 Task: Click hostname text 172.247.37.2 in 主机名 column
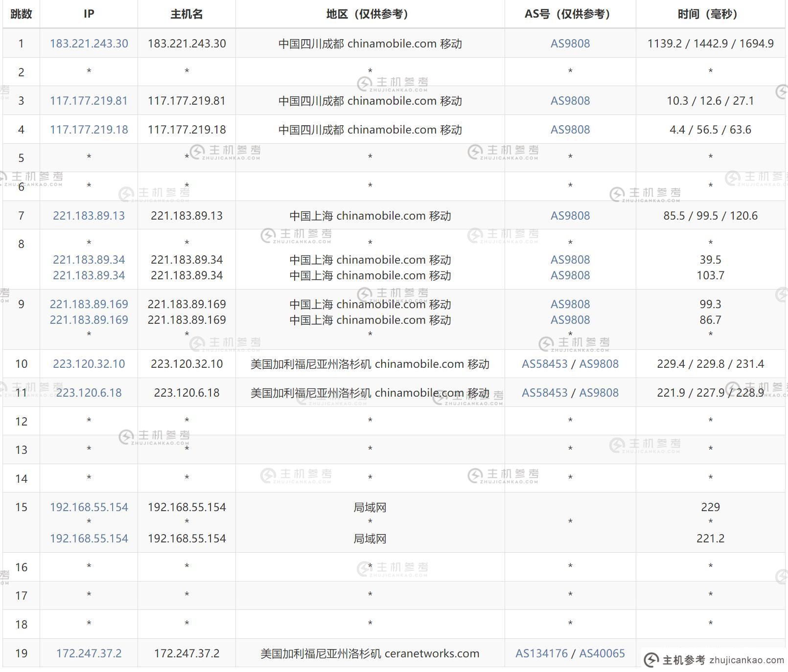coord(186,653)
